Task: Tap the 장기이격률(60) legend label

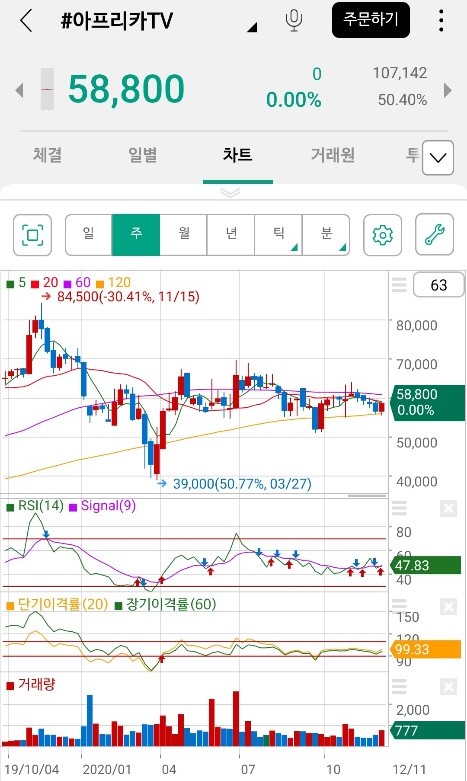Action: pos(165,604)
